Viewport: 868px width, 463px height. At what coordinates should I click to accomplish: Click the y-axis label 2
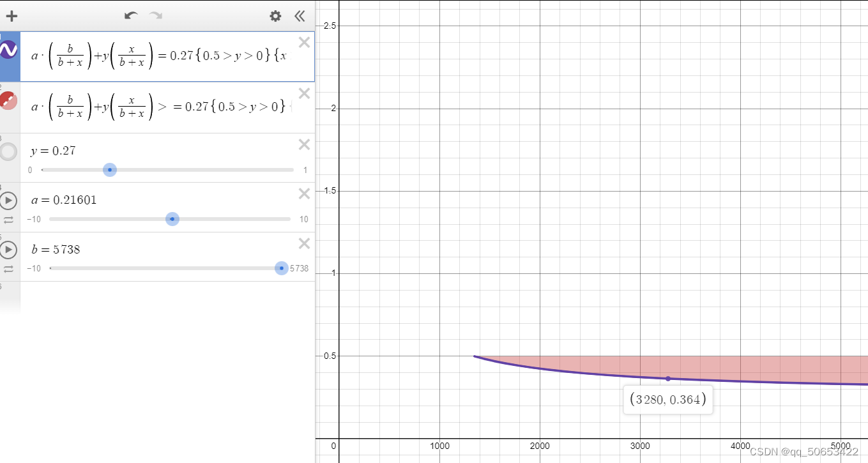[x=332, y=108]
